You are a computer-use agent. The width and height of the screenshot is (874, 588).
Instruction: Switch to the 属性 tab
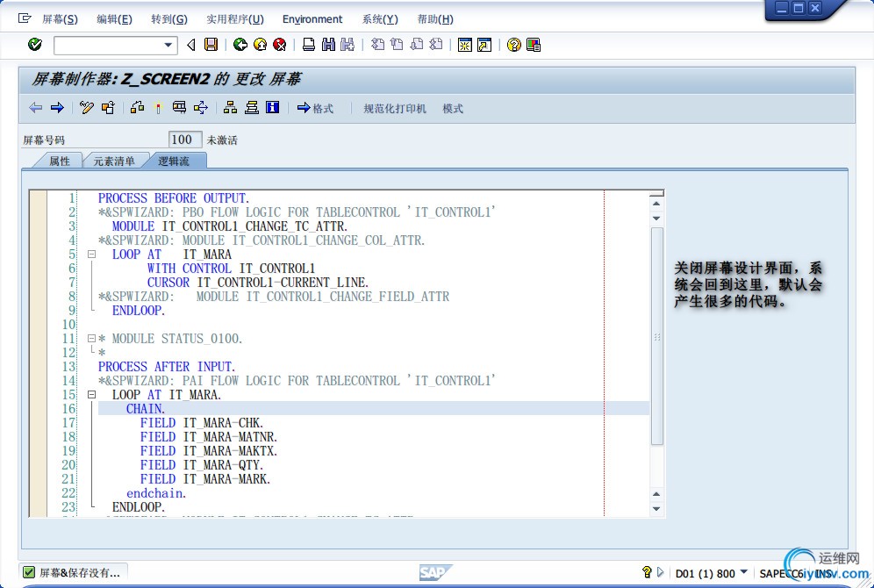tap(59, 161)
